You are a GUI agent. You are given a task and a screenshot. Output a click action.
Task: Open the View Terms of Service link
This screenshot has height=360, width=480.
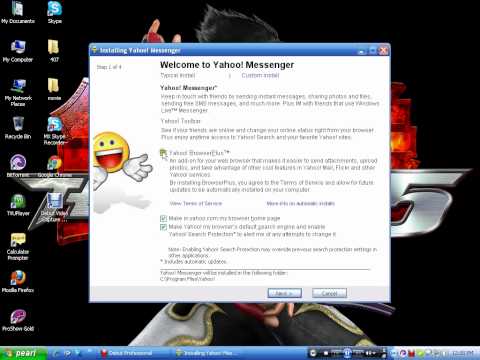(196, 203)
